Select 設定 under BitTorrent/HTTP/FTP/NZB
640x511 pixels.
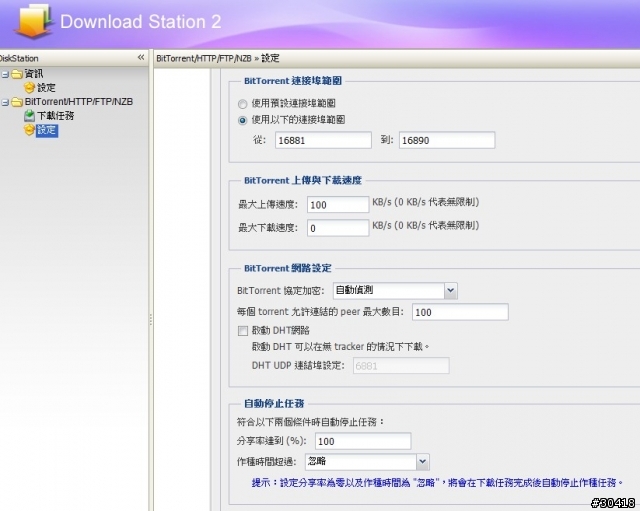click(47, 130)
